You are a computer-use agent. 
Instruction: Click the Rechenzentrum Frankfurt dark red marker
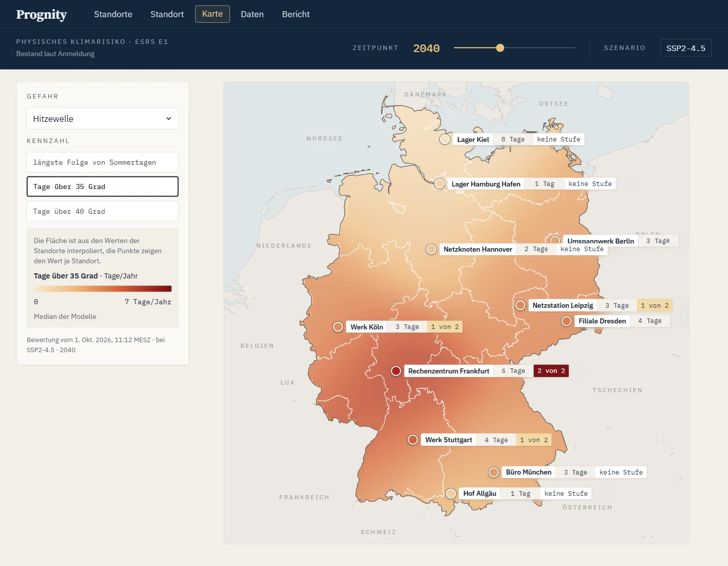(396, 371)
